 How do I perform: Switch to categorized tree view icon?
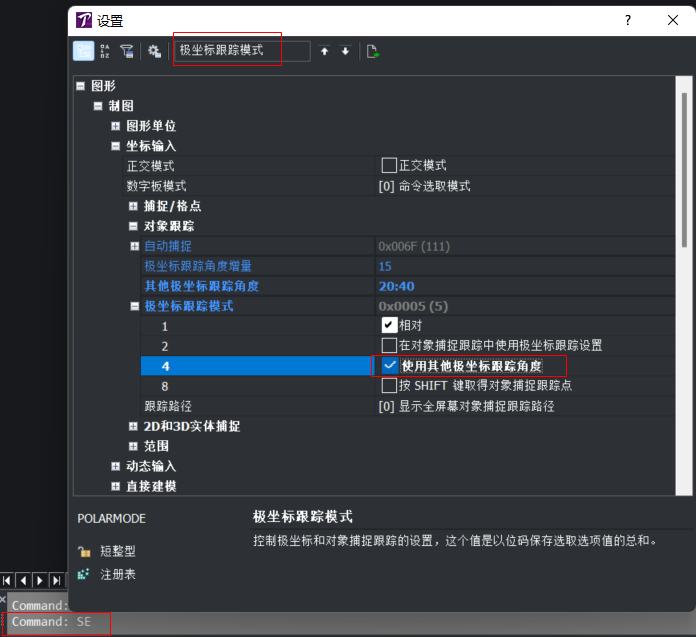[x=84, y=51]
